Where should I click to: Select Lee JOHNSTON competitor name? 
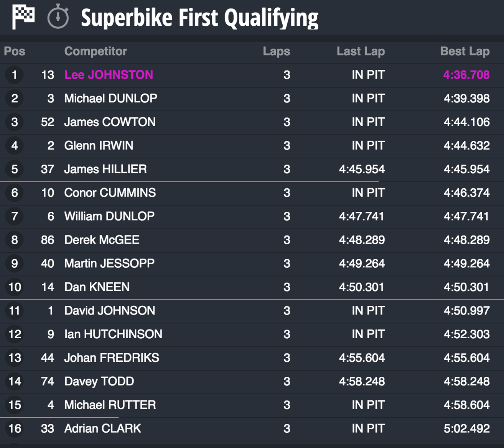pos(109,75)
